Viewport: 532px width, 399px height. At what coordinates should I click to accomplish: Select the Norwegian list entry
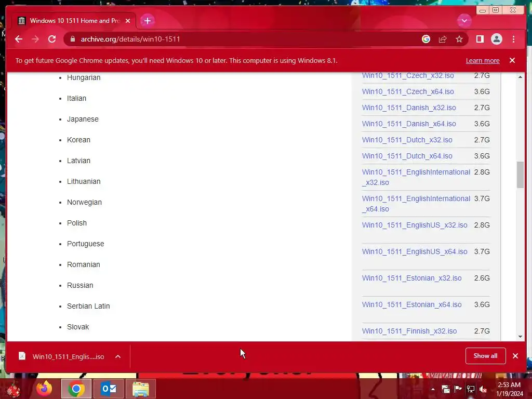coord(84,202)
